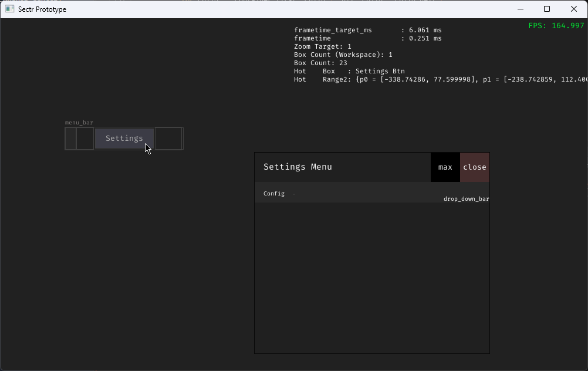Maximize the Settings Menu with max button

tap(445, 167)
